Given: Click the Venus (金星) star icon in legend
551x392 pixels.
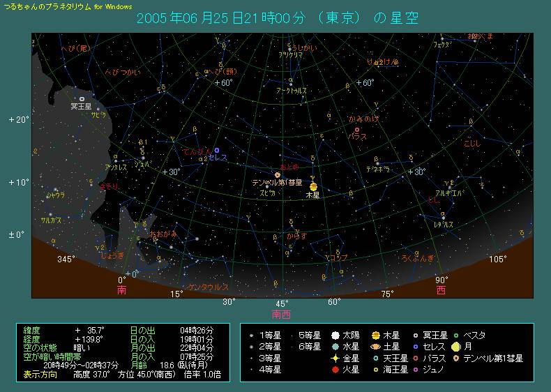Looking at the screenshot, I should 335,359.
